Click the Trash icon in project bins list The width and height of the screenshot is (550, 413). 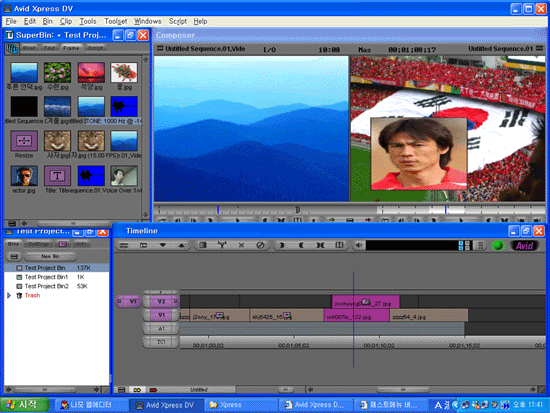click(x=19, y=295)
